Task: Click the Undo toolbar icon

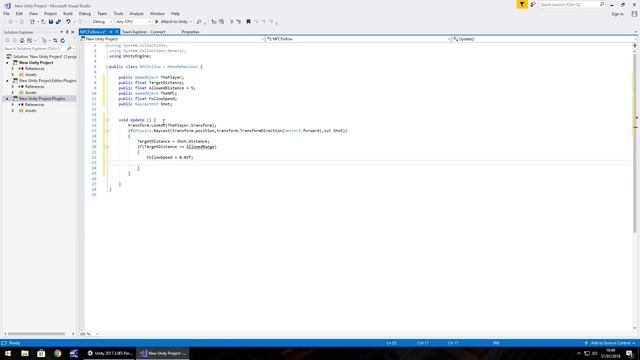Action: pyautogui.click(x=68, y=22)
